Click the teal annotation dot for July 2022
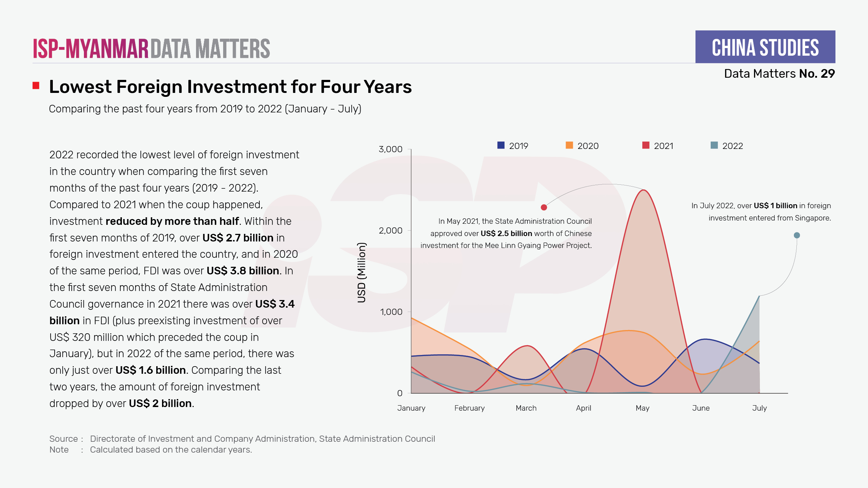 797,235
